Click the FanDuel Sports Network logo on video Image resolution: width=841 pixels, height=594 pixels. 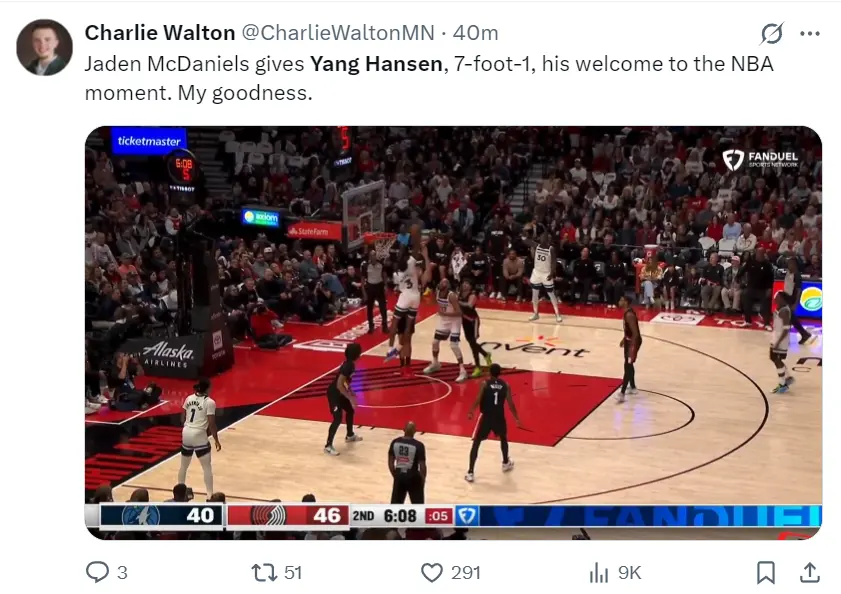[761, 159]
